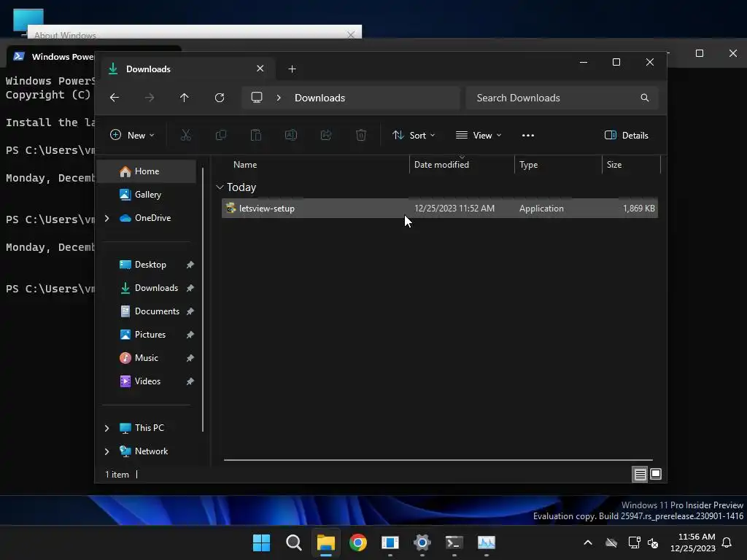Go up one folder level
This screenshot has height=560, width=747.
coord(185,98)
